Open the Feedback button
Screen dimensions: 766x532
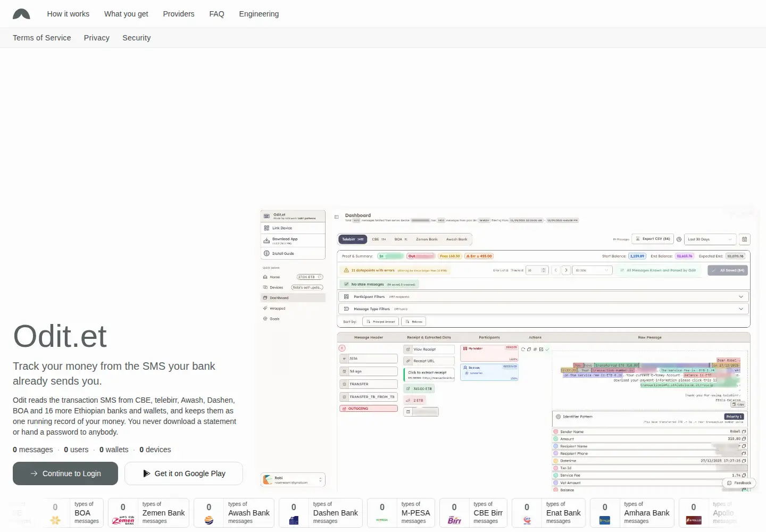click(739, 483)
